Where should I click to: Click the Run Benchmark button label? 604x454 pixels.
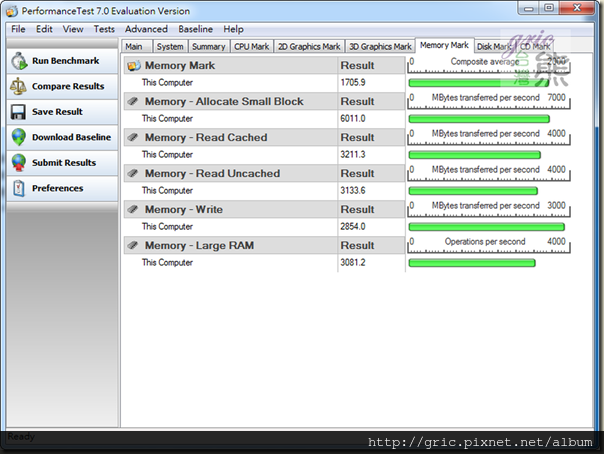coord(65,61)
